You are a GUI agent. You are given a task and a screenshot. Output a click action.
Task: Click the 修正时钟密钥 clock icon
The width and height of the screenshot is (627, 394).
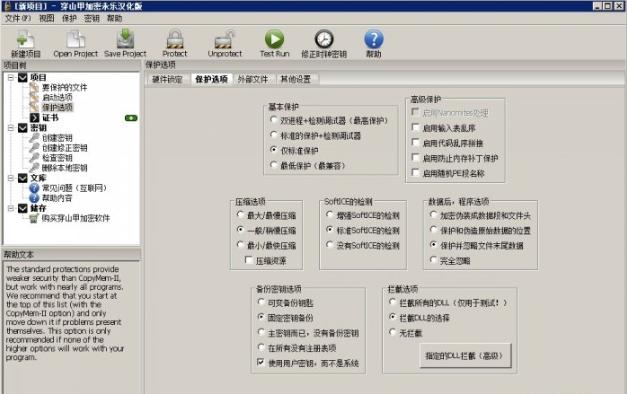pyautogui.click(x=324, y=39)
